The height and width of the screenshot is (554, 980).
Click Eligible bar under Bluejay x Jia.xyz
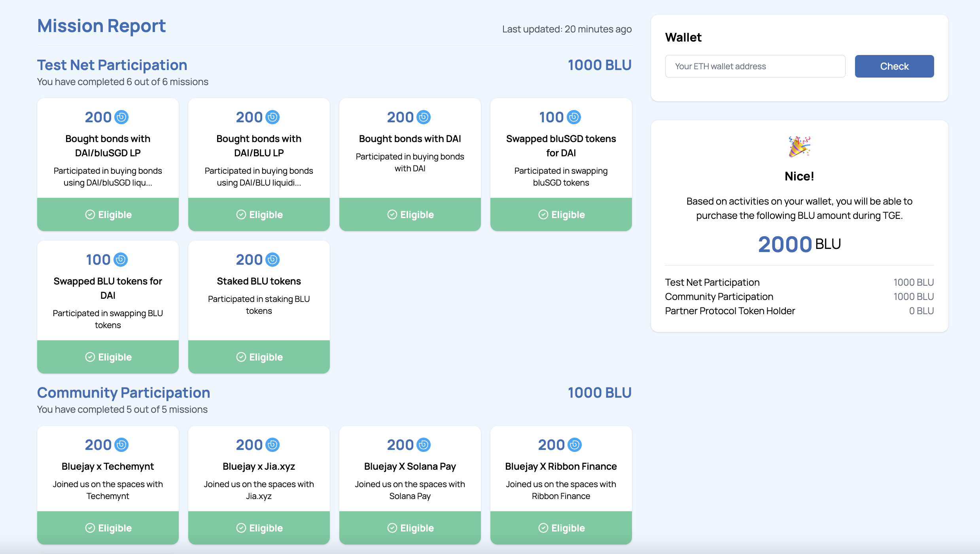coord(259,528)
